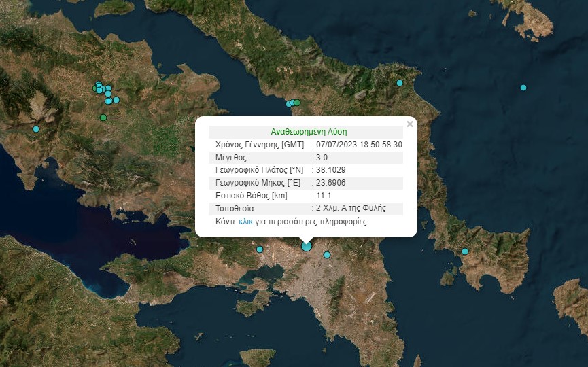
Task: Select the rightmost cyan marker below the western cluster
Action: pyautogui.click(x=116, y=100)
